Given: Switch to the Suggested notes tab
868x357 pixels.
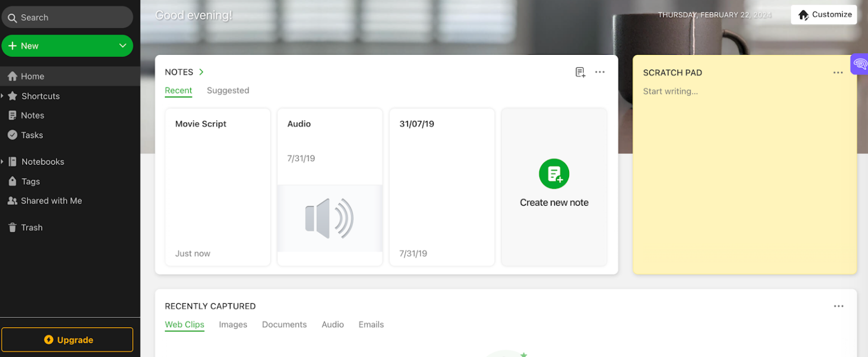Looking at the screenshot, I should [x=228, y=90].
